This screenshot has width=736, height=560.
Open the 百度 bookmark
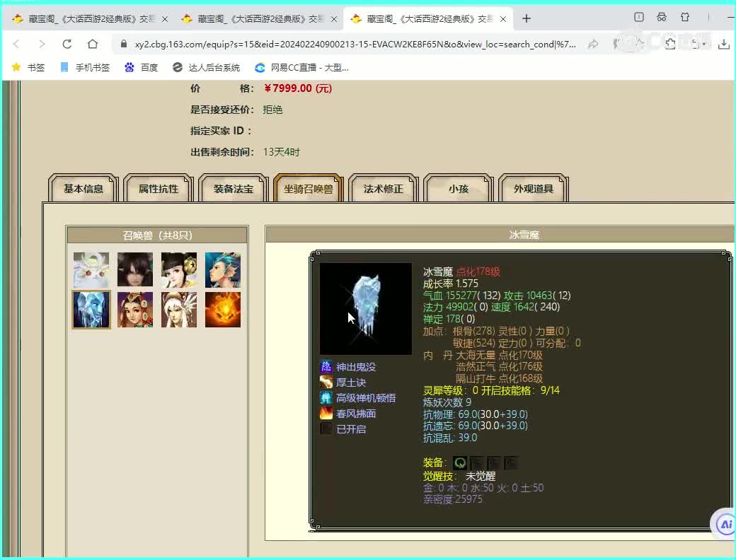tap(141, 68)
